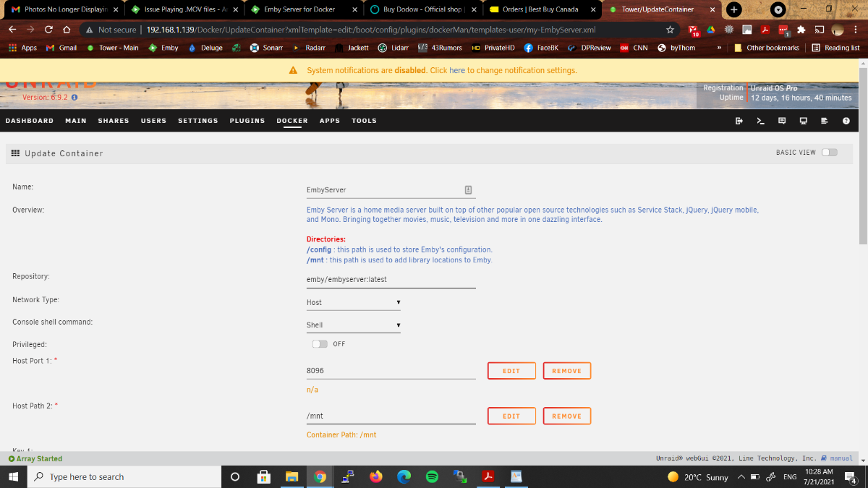Click the Unraid help question mark icon
Screen dimensions: 868x488
(846, 121)
